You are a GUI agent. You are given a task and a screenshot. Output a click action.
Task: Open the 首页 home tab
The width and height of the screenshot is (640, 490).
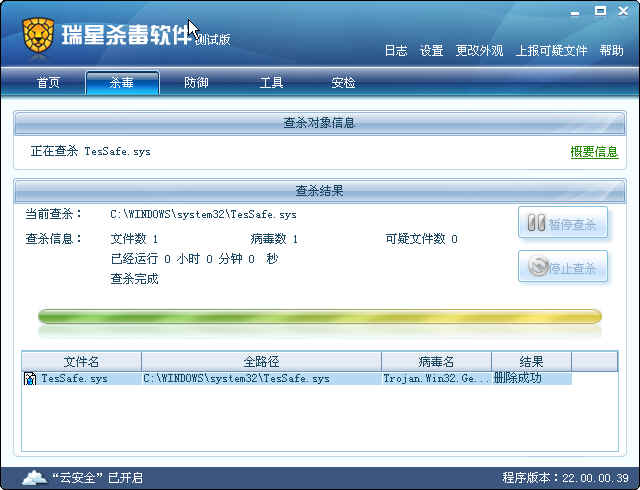click(48, 82)
